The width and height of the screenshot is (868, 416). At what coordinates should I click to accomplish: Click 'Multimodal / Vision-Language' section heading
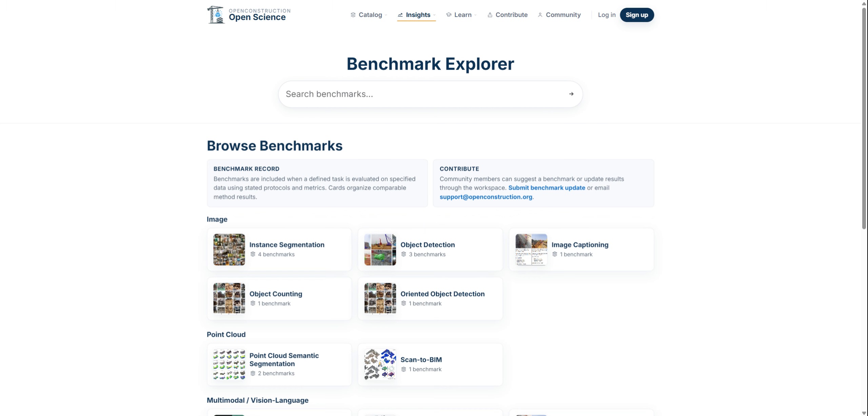pos(258,400)
